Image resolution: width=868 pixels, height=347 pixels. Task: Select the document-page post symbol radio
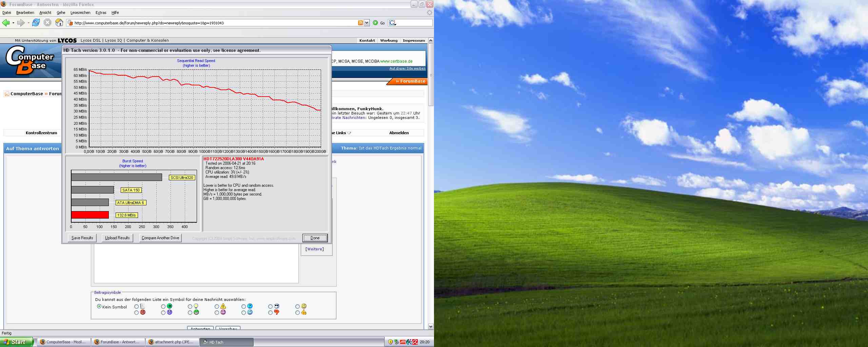136,306
